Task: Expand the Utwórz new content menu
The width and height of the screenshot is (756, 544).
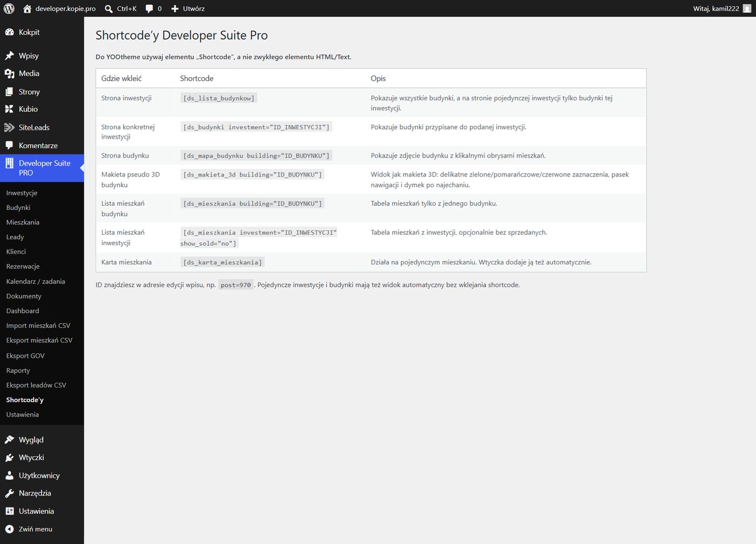Action: (187, 9)
